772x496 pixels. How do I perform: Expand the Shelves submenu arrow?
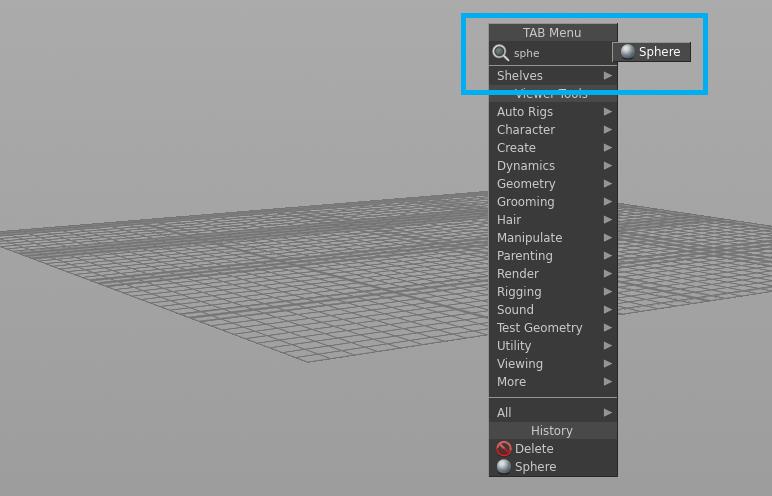click(x=607, y=76)
